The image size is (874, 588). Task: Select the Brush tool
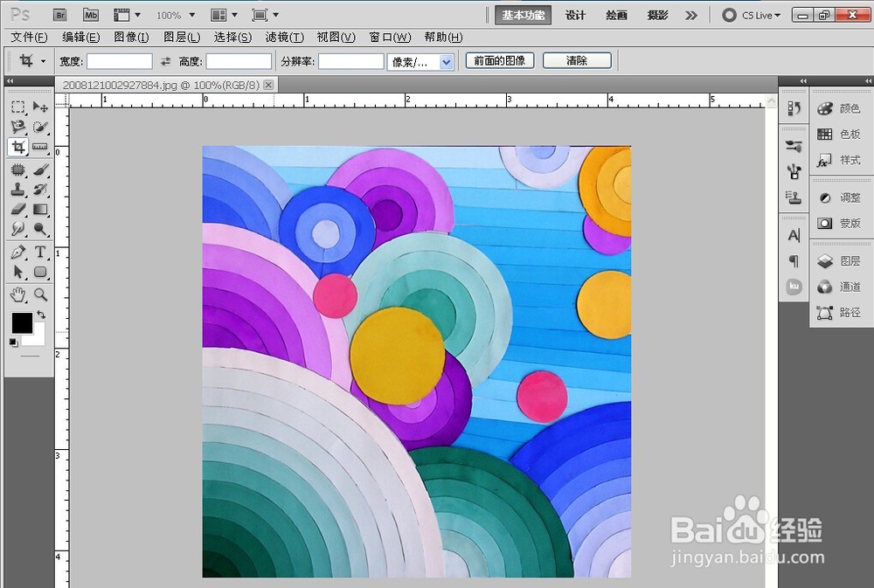click(40, 169)
